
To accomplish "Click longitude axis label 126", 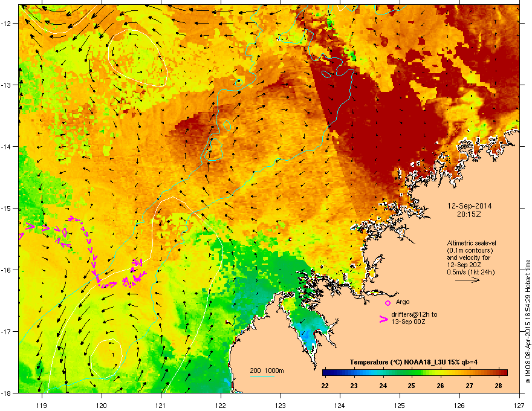I will [x=459, y=405].
